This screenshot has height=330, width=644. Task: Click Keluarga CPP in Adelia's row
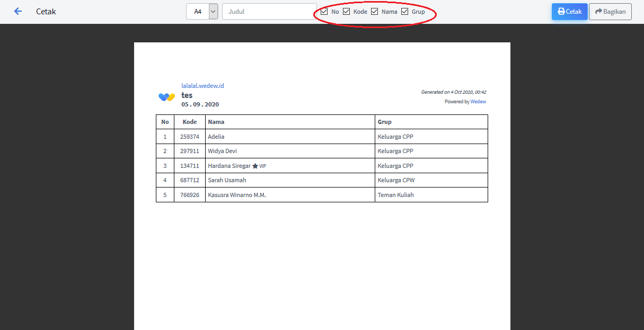pyautogui.click(x=395, y=137)
